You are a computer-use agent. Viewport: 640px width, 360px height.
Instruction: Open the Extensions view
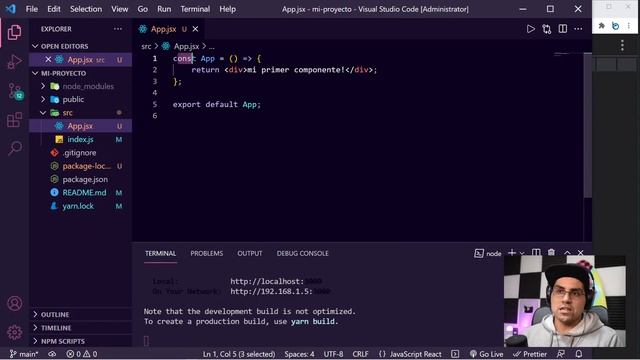pyautogui.click(x=14, y=120)
